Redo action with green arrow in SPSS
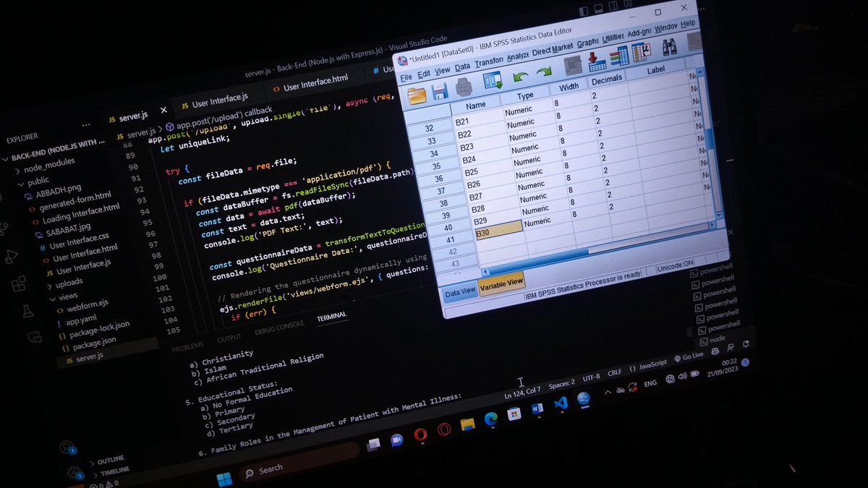The width and height of the screenshot is (868, 488). pyautogui.click(x=543, y=72)
